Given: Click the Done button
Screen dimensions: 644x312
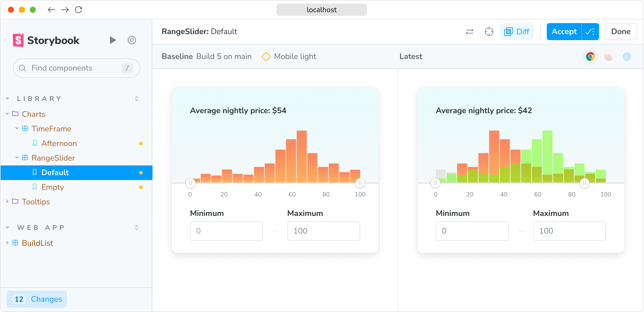Looking at the screenshot, I should (x=621, y=32).
